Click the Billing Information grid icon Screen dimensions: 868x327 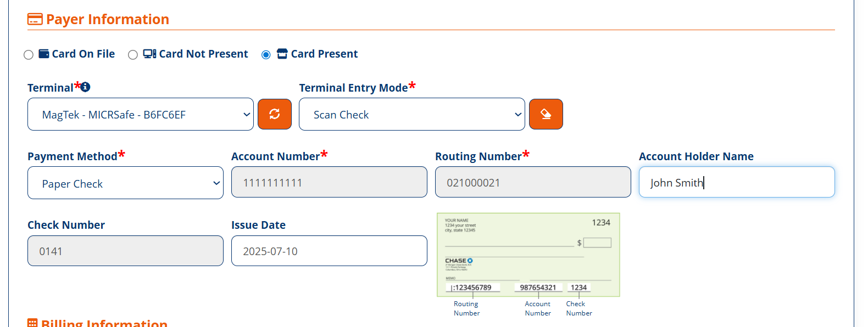tap(32, 323)
